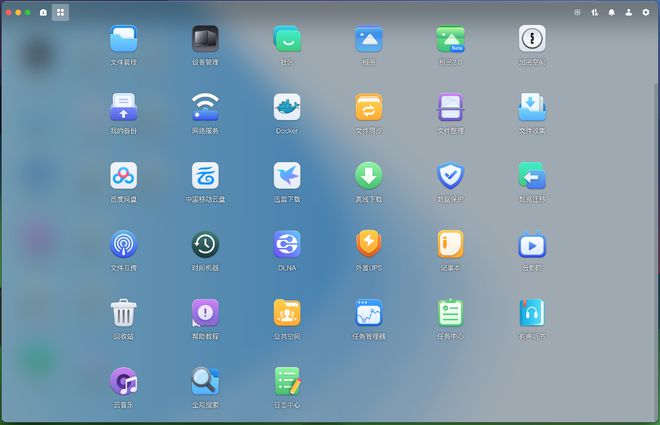The height and width of the screenshot is (425, 660).
Task: Open the 数据保护 data protection app
Action: coord(450,176)
